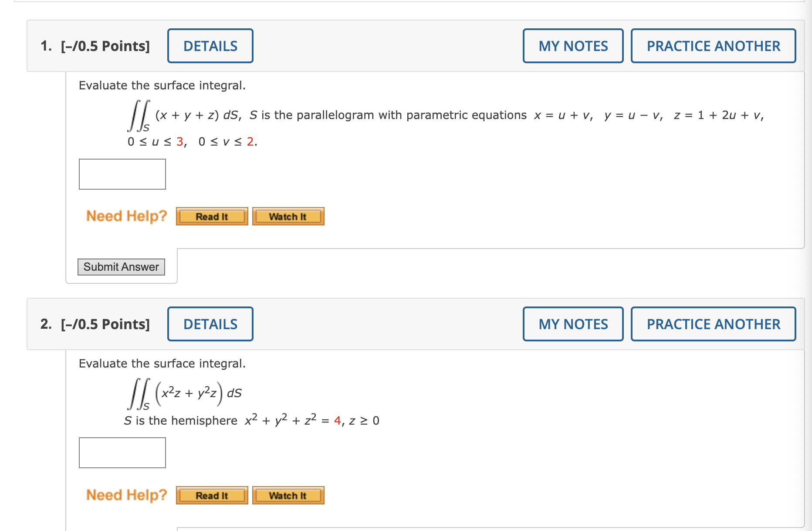The height and width of the screenshot is (531, 812).
Task: Focus the answer box for the hemisphere integral
Action: click(x=122, y=453)
